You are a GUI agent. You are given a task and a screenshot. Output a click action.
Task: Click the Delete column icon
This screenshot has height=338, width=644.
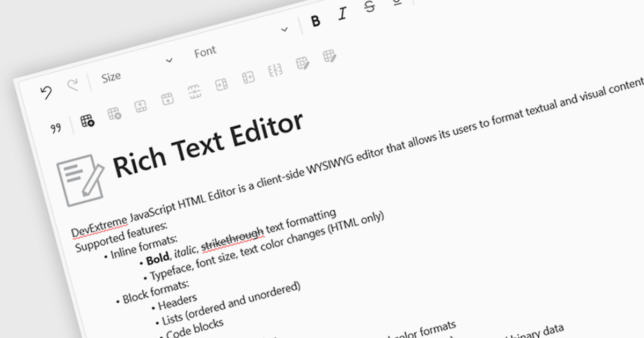[275, 71]
